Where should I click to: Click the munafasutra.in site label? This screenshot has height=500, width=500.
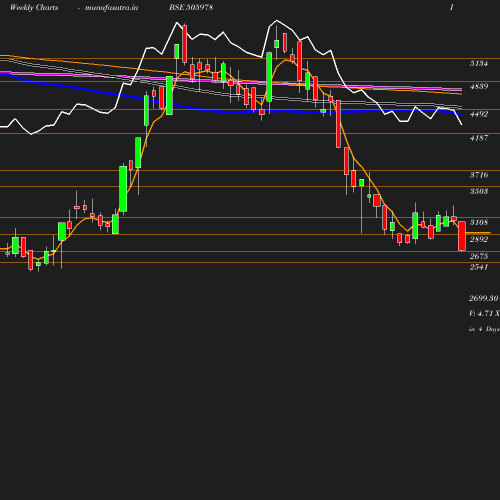[x=111, y=8]
